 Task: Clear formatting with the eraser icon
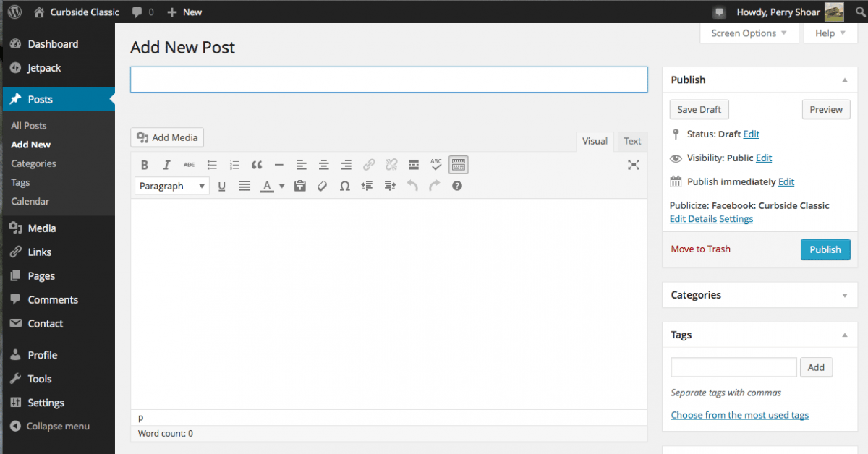(322, 186)
